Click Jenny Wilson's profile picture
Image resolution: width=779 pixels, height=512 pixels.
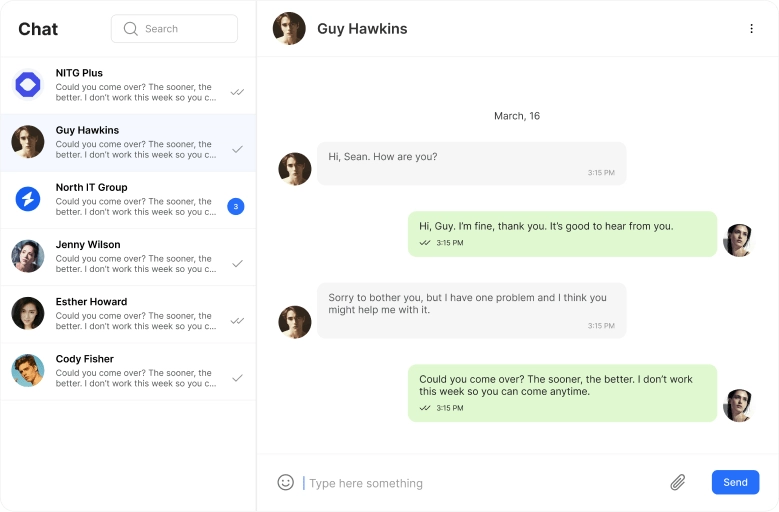pyautogui.click(x=28, y=256)
